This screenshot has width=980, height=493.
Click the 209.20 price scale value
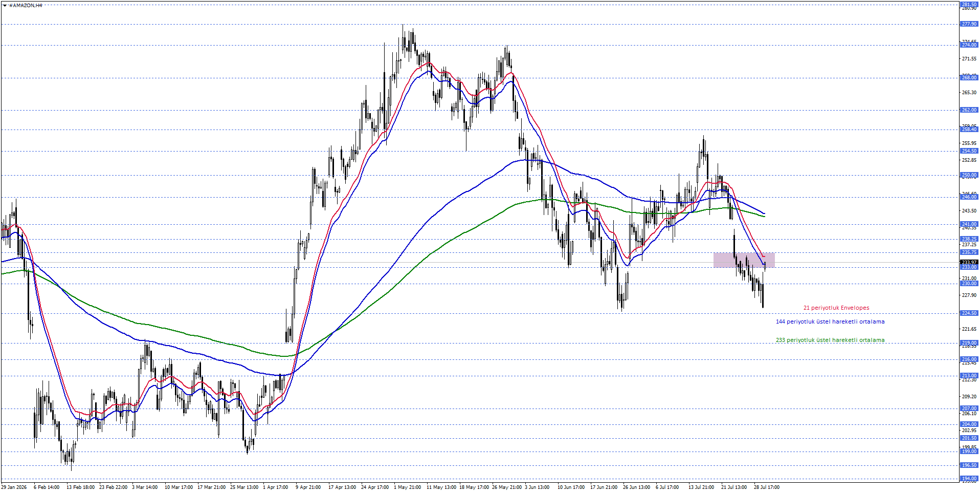tap(969, 397)
